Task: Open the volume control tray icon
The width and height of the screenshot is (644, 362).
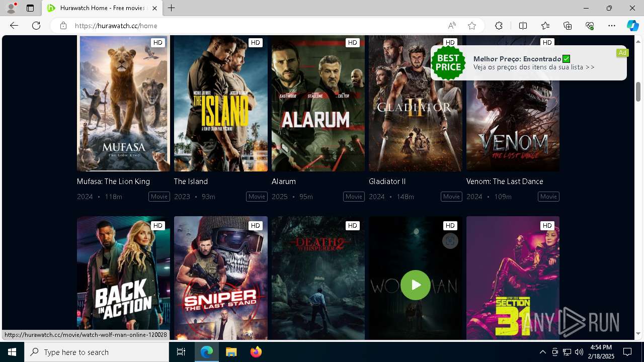Action: (x=579, y=352)
